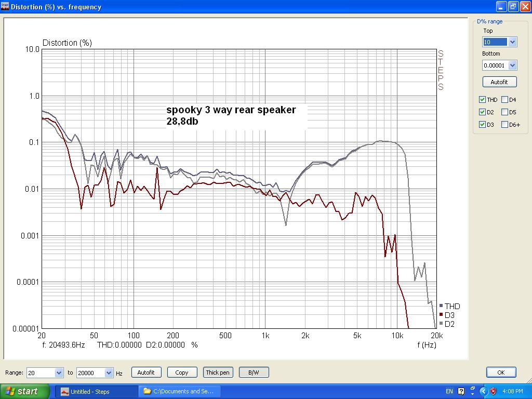Click the D3 legend color marker
This screenshot has width=532, height=399.
point(441,315)
